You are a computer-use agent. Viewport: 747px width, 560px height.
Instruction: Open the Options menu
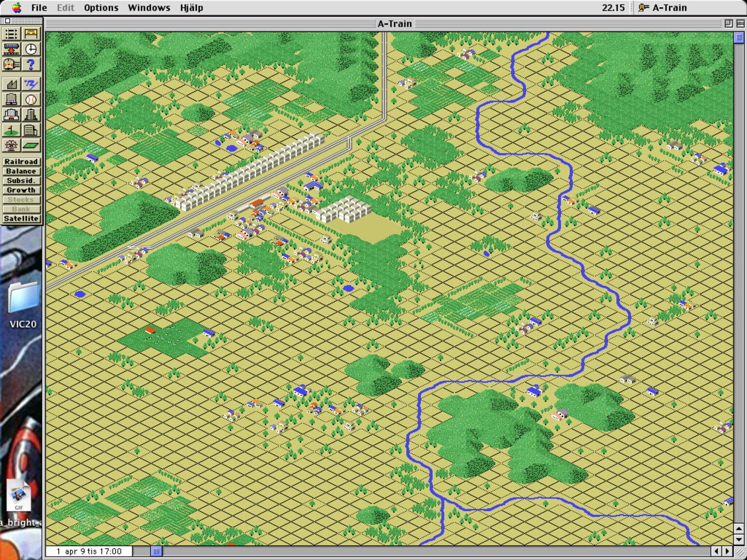tap(101, 7)
